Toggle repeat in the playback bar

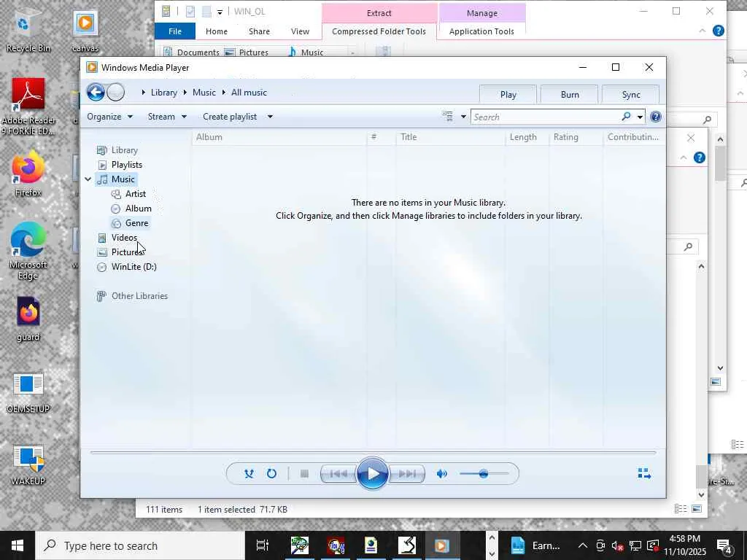271,474
